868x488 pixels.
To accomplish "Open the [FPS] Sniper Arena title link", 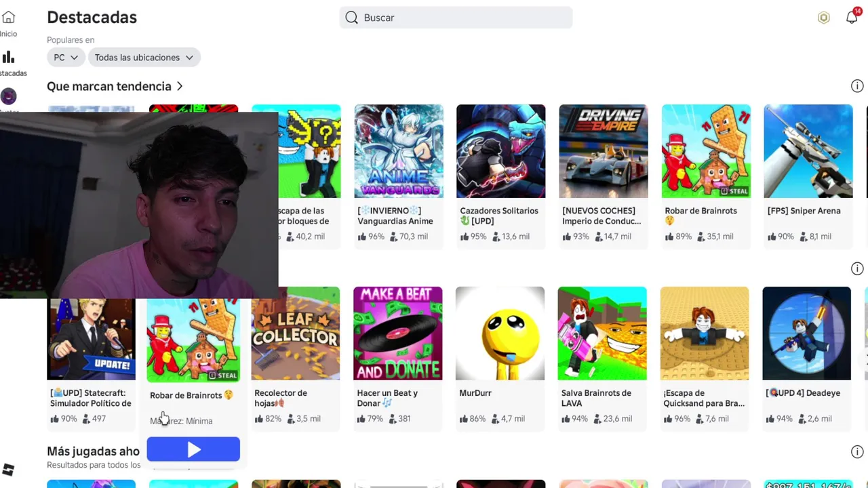I will point(804,211).
